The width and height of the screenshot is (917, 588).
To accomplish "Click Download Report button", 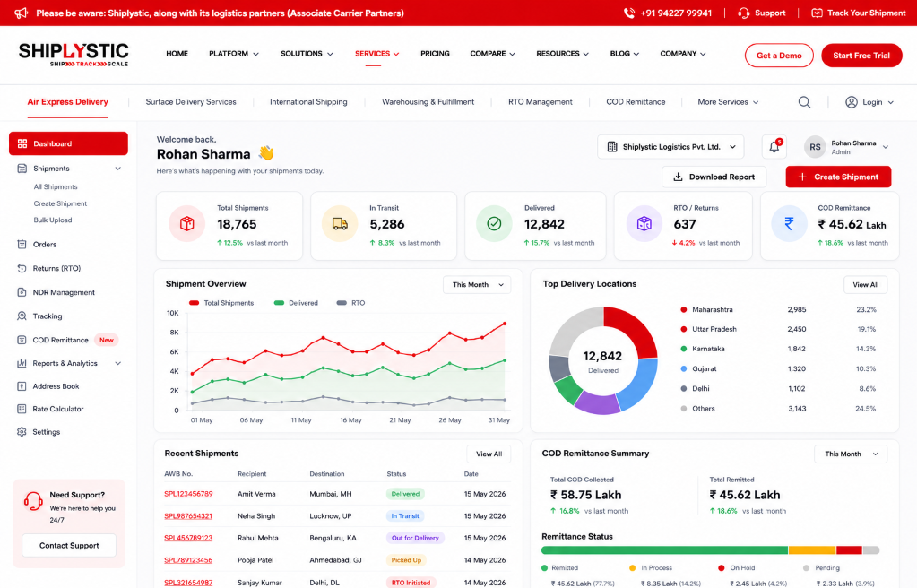I will pyautogui.click(x=714, y=177).
